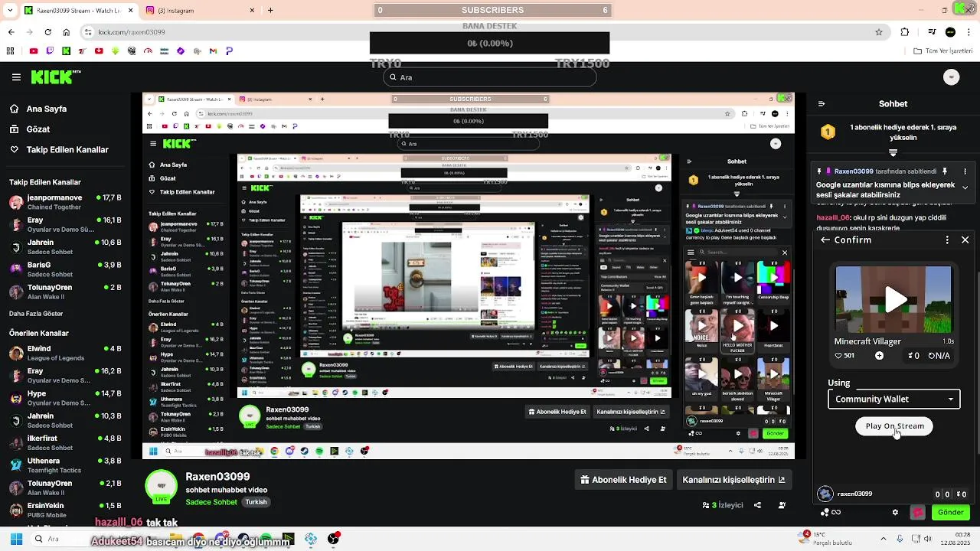Close the Confirm sound panel

pyautogui.click(x=965, y=240)
